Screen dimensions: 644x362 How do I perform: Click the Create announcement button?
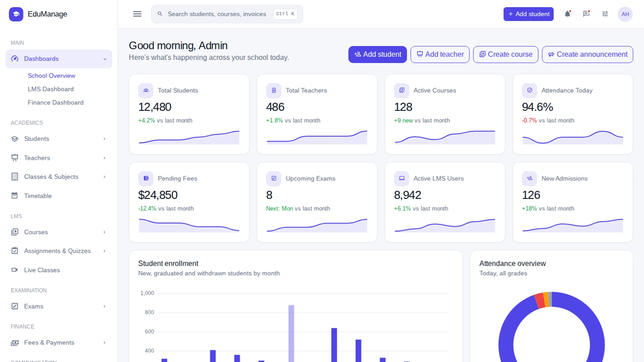(x=587, y=54)
